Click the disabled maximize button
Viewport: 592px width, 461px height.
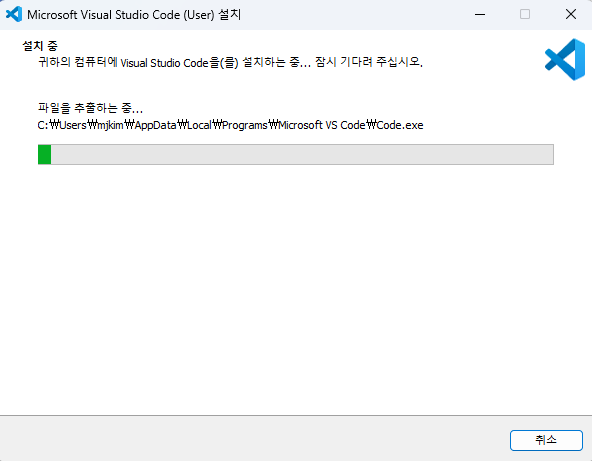pos(525,14)
